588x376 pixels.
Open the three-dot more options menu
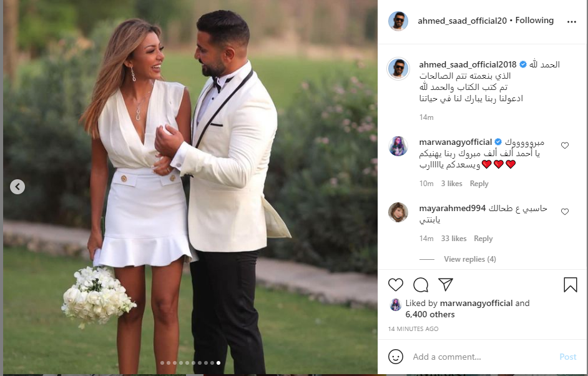[572, 22]
